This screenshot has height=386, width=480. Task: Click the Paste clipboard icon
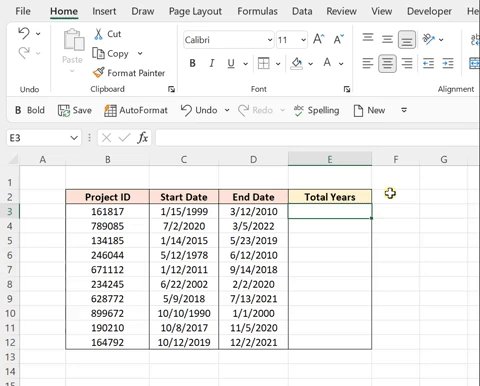(73, 40)
